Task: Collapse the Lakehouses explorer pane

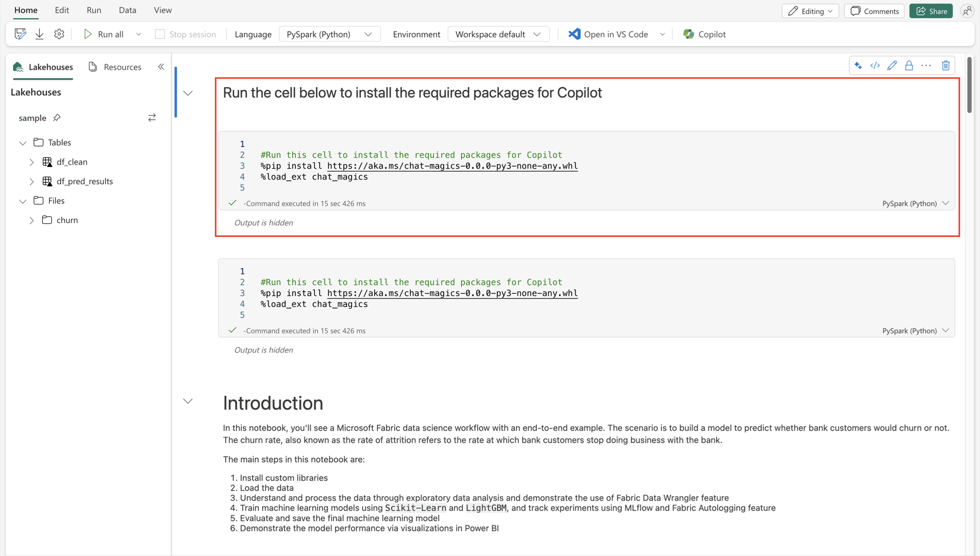Action: [161, 67]
